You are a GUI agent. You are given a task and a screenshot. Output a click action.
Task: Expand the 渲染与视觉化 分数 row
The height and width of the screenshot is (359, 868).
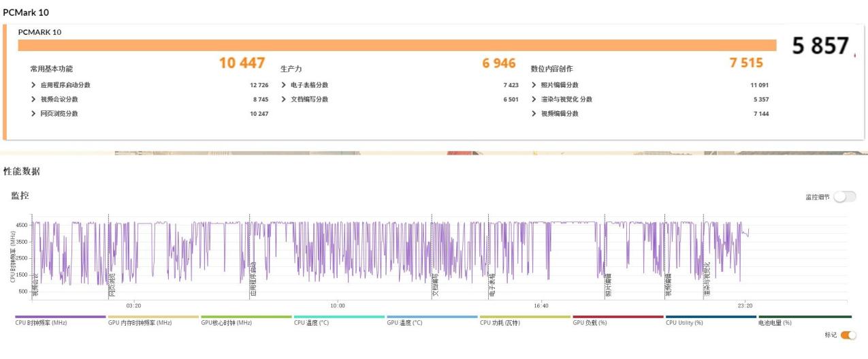[534, 99]
